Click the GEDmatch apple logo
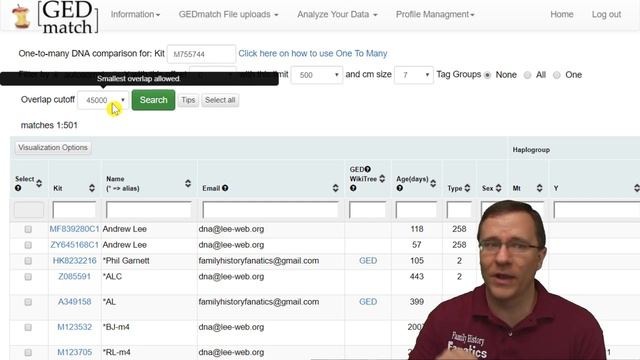Viewport: 640px width, 360px height. [21, 17]
